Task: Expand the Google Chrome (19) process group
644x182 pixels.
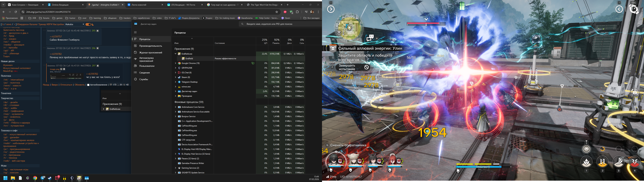Action: 175,63
